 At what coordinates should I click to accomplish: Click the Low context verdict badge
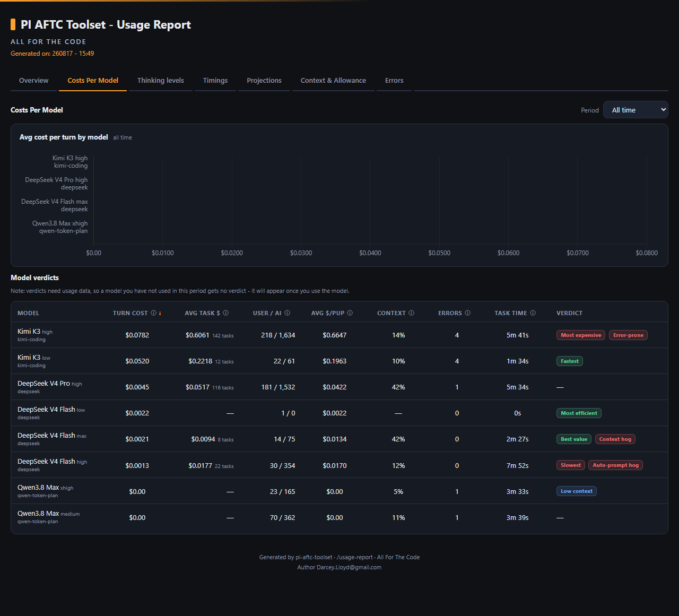point(577,491)
